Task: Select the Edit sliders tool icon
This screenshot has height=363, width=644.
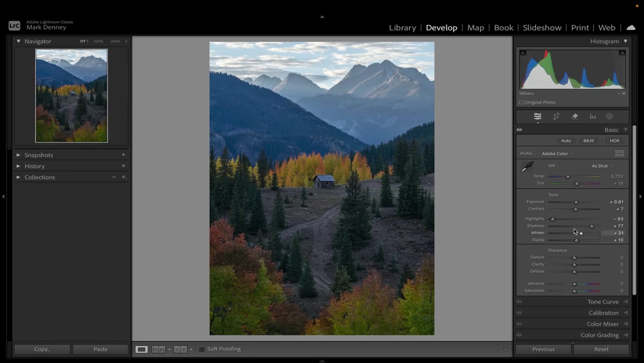Action: (537, 117)
